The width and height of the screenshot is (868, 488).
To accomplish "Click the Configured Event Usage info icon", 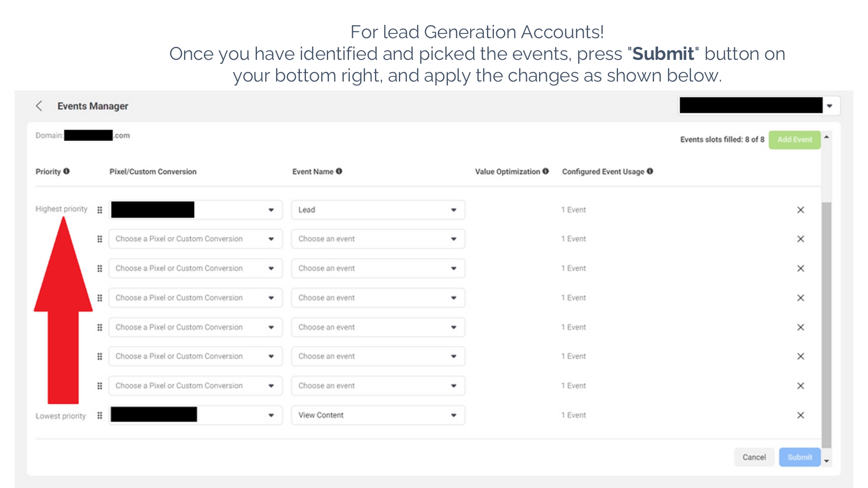I will tap(650, 171).
